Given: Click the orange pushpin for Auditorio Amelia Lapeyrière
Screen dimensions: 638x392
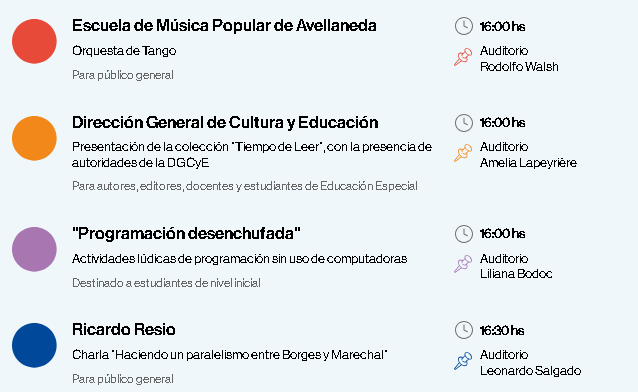Looking at the screenshot, I should click(x=463, y=153).
